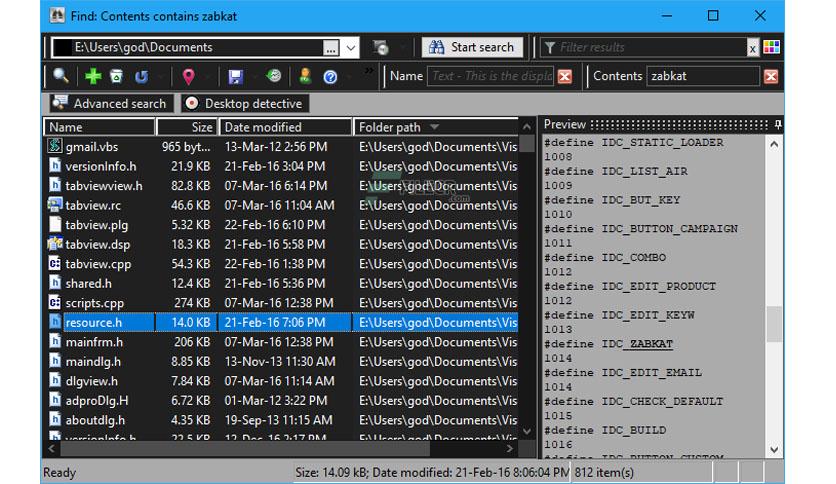The height and width of the screenshot is (484, 836).
Task: Open help with blue question mark icon
Action: point(330,77)
